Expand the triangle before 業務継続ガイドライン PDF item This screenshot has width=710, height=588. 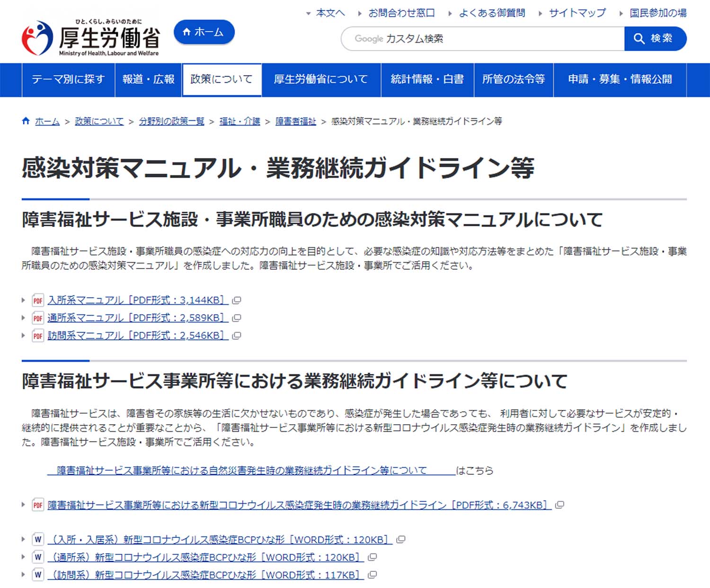tap(23, 505)
